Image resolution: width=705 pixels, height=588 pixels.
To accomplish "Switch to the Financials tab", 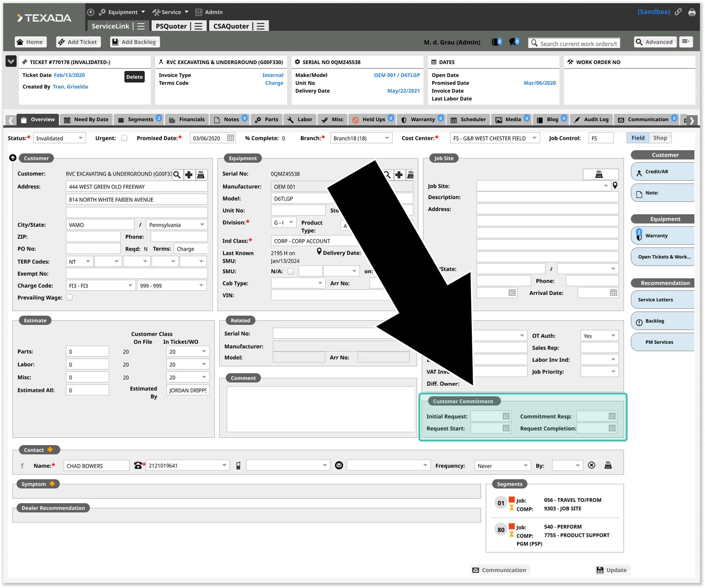I will tap(187, 120).
